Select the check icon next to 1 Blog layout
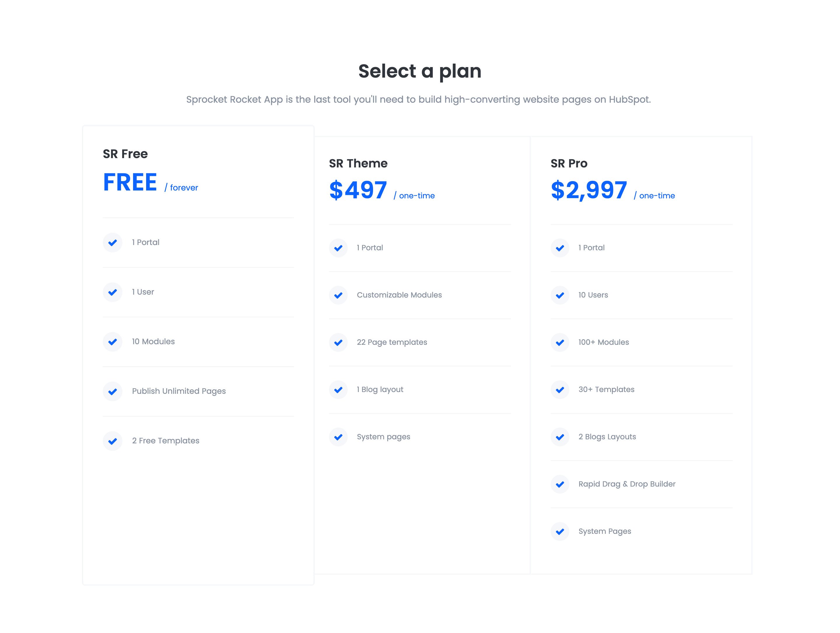 click(x=338, y=390)
